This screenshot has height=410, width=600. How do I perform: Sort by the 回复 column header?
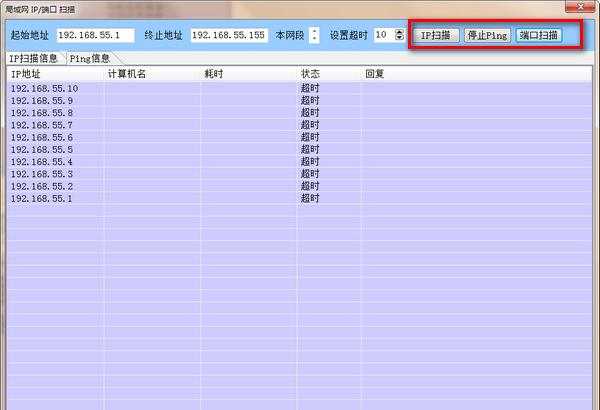click(x=476, y=74)
